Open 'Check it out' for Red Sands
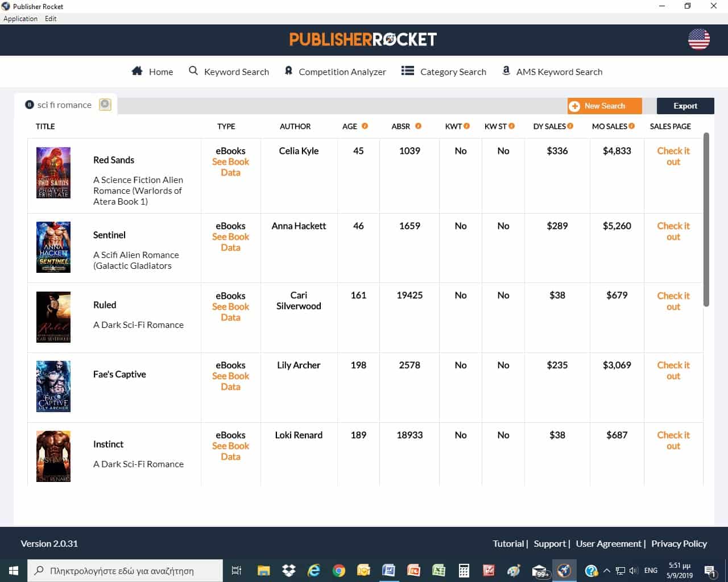 pyautogui.click(x=673, y=156)
